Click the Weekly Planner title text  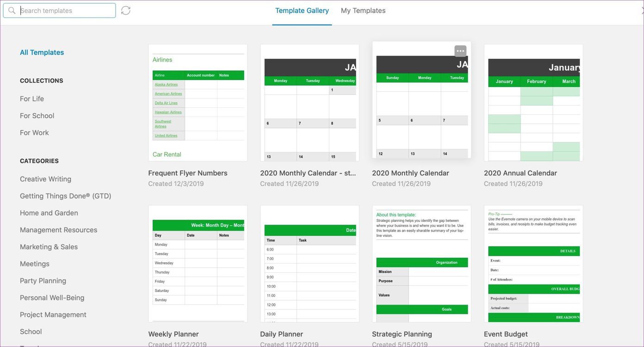[x=173, y=334]
